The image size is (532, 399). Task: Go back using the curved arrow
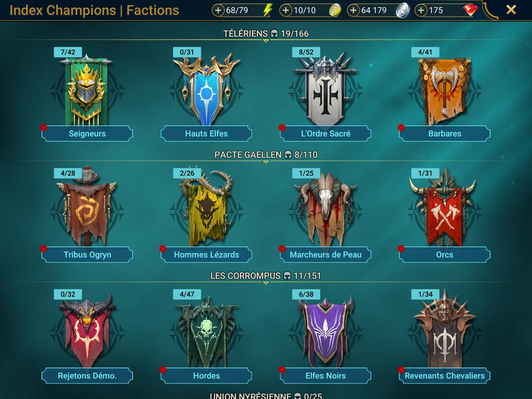point(490,10)
